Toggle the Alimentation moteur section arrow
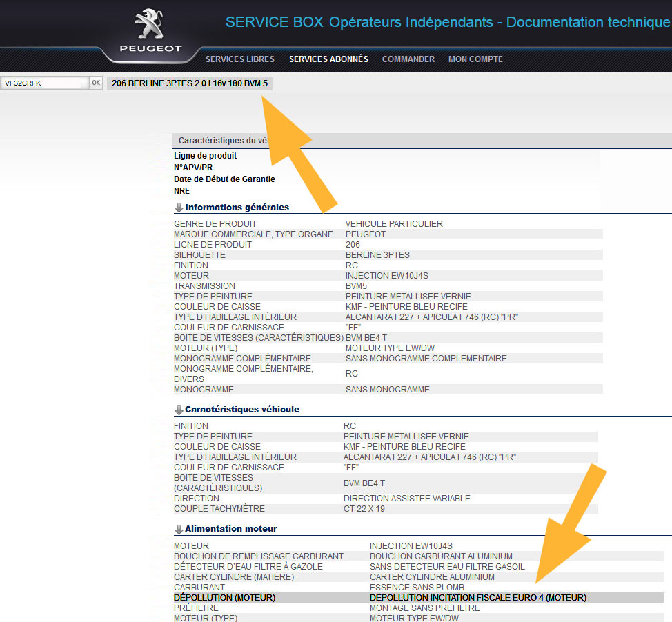Screen dimensions: 672x622 179,530
